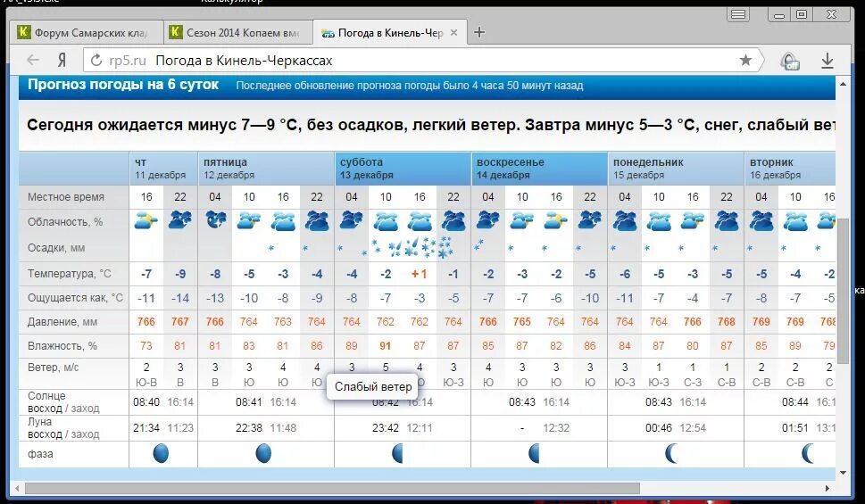This screenshot has width=865, height=504.
Task: Click the 'воскресенье 14 декабря' column header
Action: [539, 169]
